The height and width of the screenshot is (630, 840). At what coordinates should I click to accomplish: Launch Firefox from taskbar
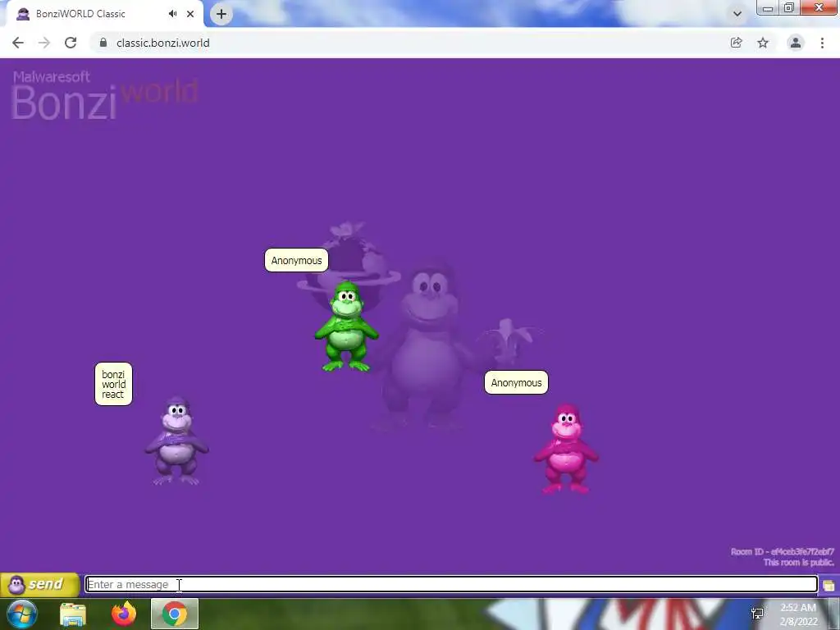click(x=124, y=614)
